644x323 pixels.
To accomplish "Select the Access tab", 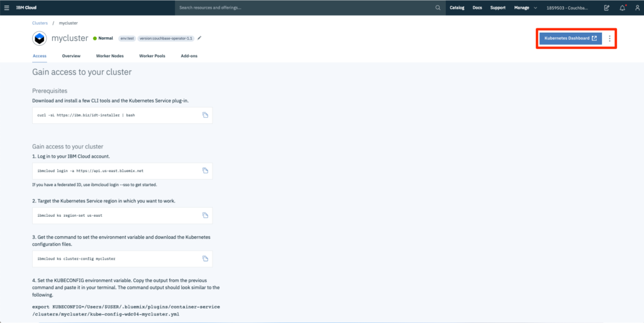I will [40, 56].
